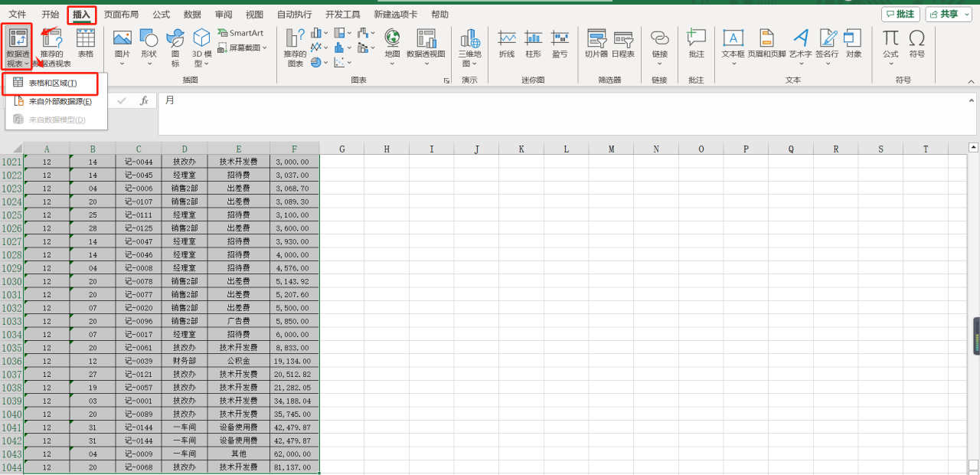Choose 来自外部数据源(E) menu entry

click(56, 101)
